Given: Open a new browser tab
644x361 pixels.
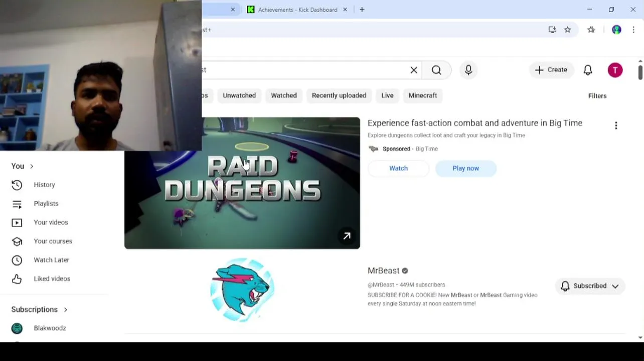Looking at the screenshot, I should click(362, 10).
